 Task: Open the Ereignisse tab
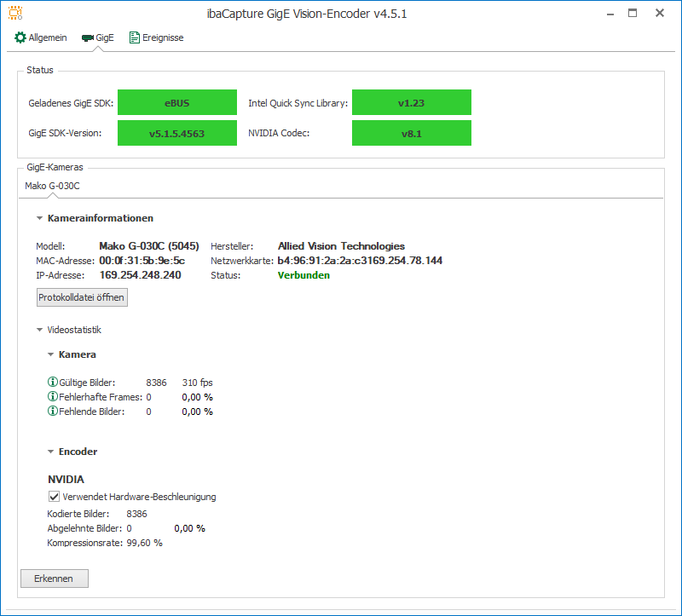point(157,37)
